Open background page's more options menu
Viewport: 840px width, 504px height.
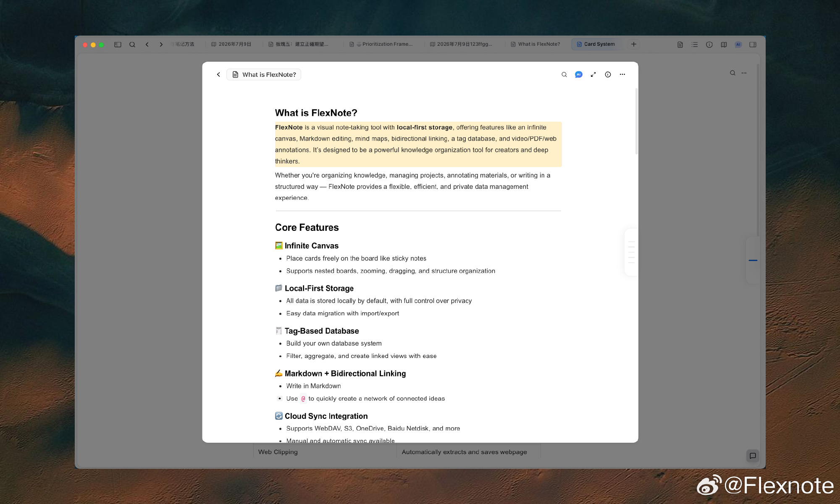click(744, 73)
